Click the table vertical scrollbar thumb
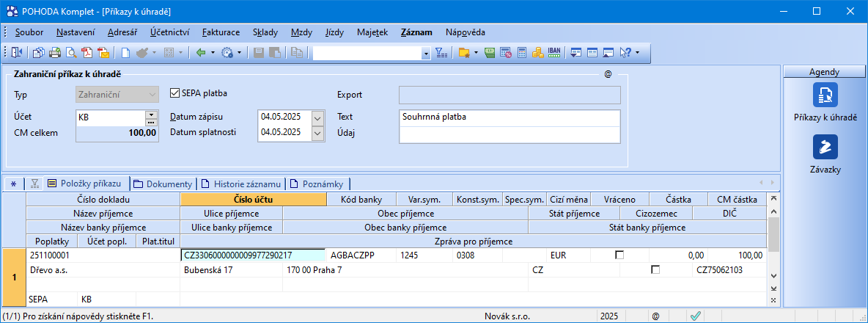The height and width of the screenshot is (323, 868). click(773, 234)
